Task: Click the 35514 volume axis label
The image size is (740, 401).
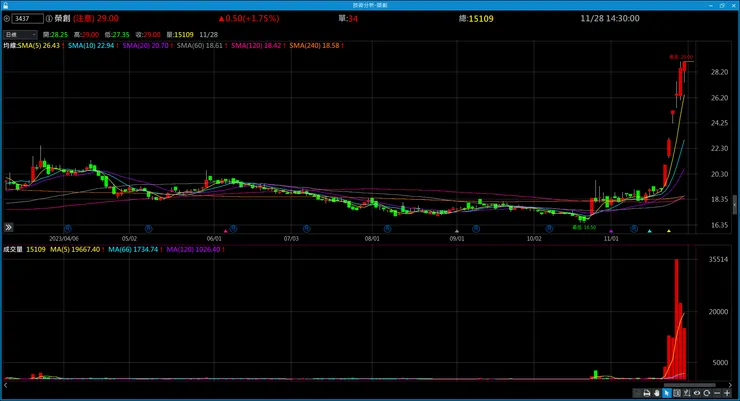Action: [718, 259]
